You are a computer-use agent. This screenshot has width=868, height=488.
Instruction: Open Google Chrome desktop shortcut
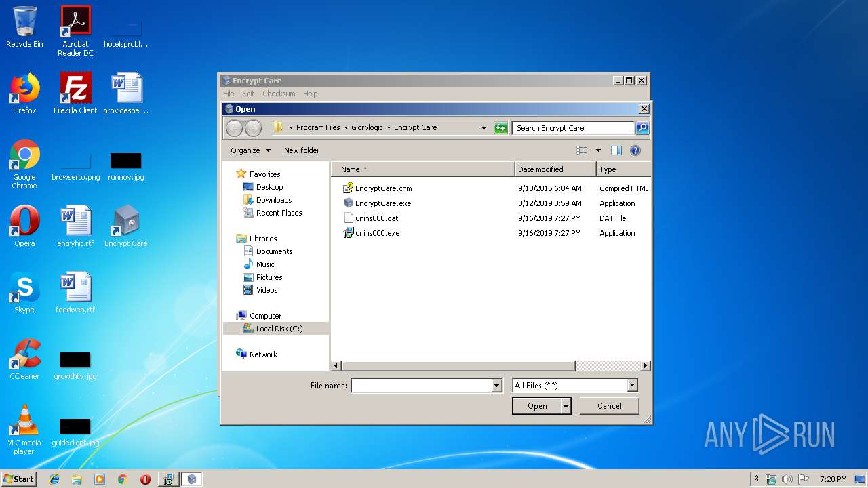24,164
